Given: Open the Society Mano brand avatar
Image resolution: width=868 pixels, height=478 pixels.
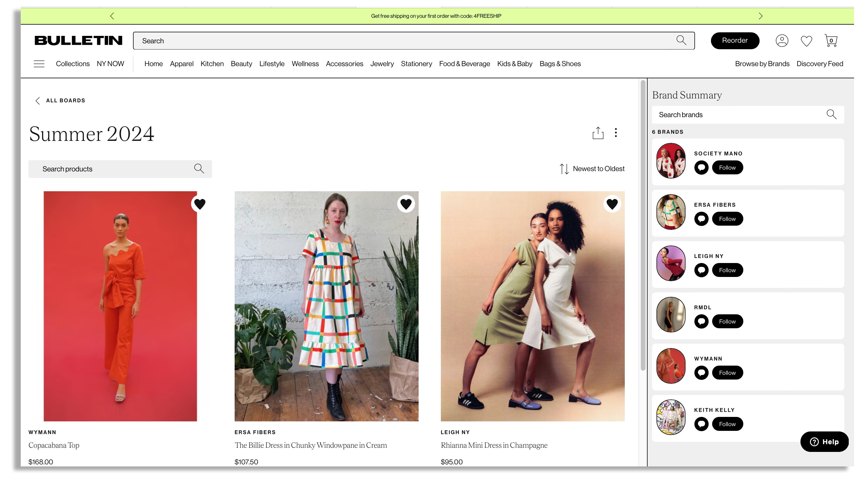Looking at the screenshot, I should tap(670, 161).
